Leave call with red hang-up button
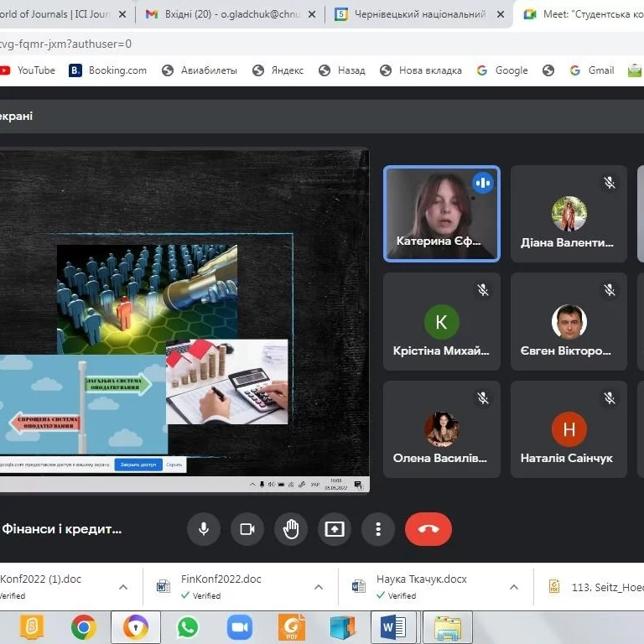 point(428,529)
